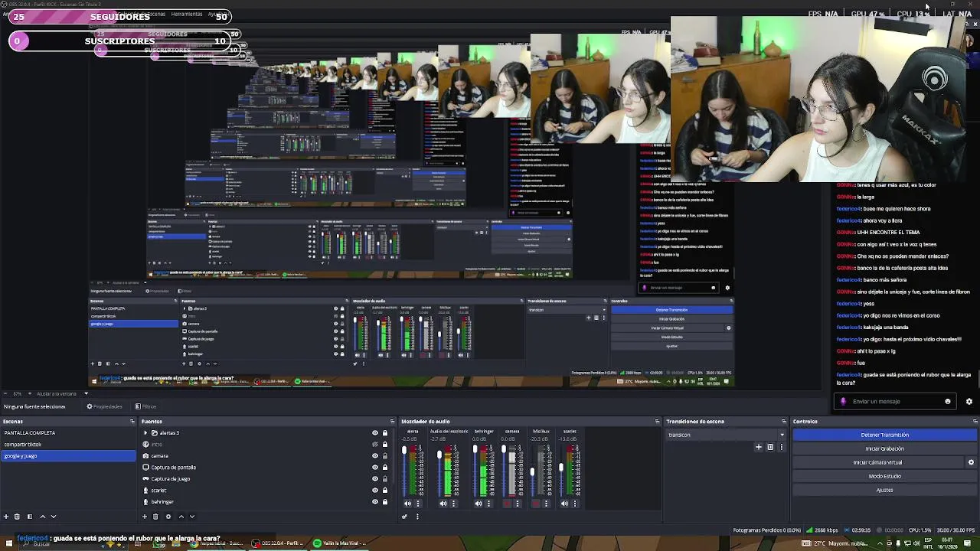Hide the camara source
The image size is (980, 551).
375,456
